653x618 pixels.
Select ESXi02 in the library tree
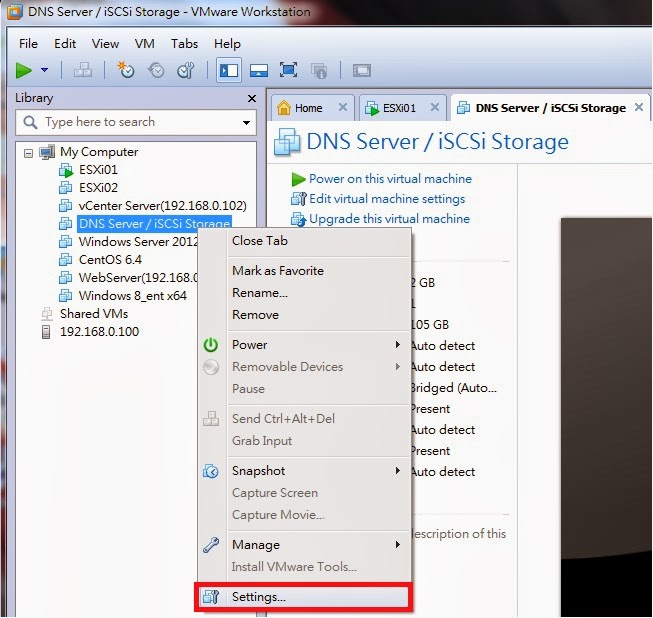98,188
